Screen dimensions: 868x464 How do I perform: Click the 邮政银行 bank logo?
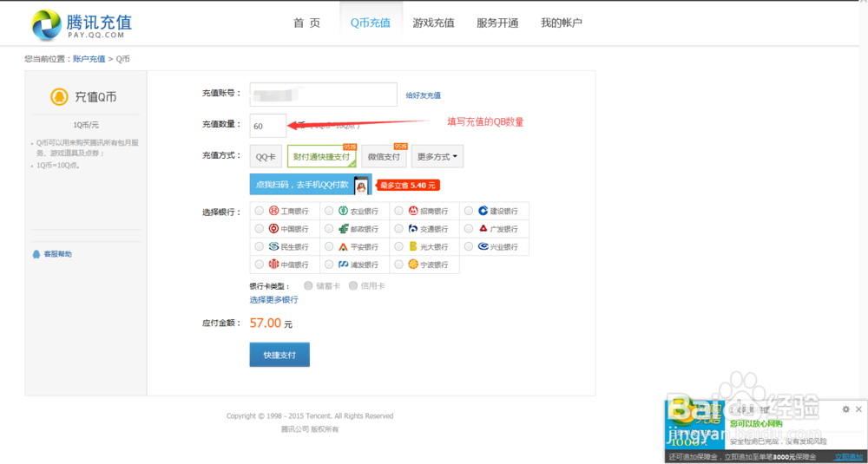344,228
